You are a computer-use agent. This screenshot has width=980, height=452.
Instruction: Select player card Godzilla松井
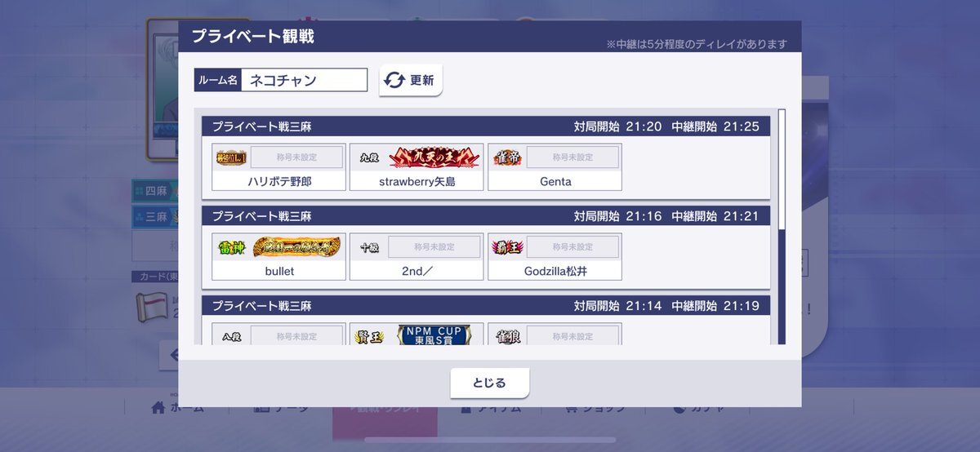(x=555, y=257)
